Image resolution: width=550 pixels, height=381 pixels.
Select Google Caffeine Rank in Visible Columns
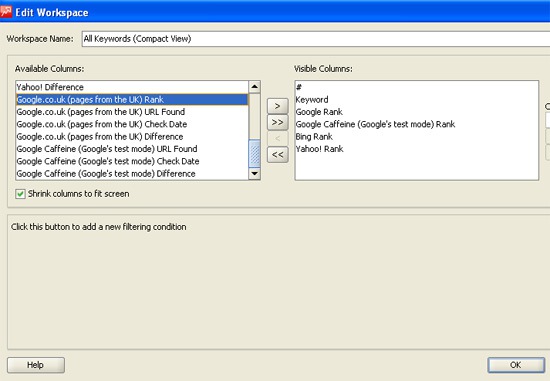click(416, 124)
